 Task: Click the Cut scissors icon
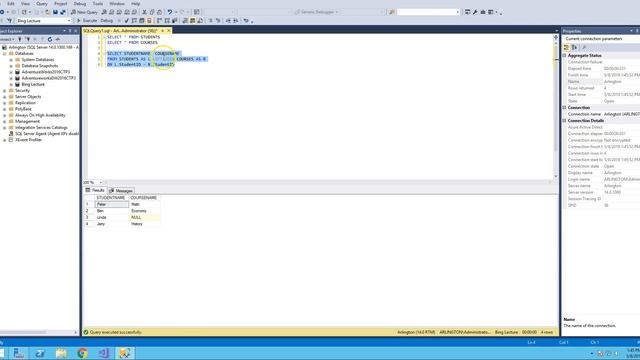pos(144,12)
